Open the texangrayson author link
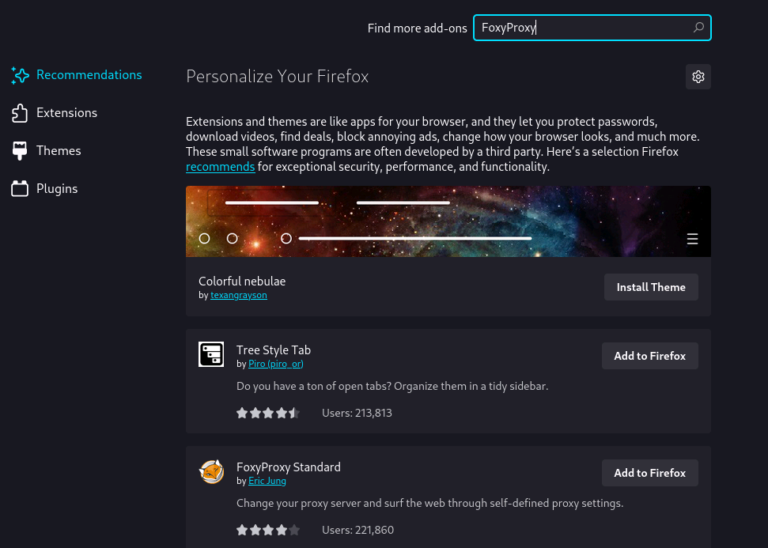 (238, 295)
